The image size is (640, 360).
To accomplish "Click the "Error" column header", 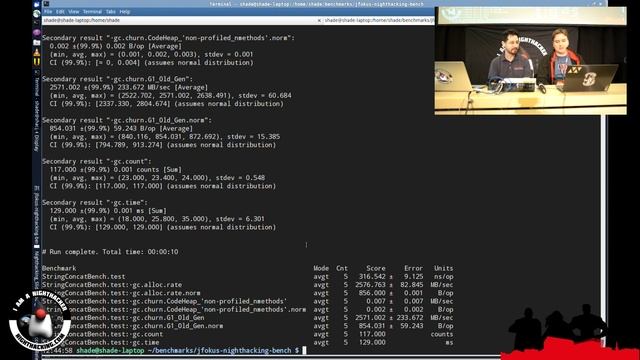I will [x=413, y=268].
